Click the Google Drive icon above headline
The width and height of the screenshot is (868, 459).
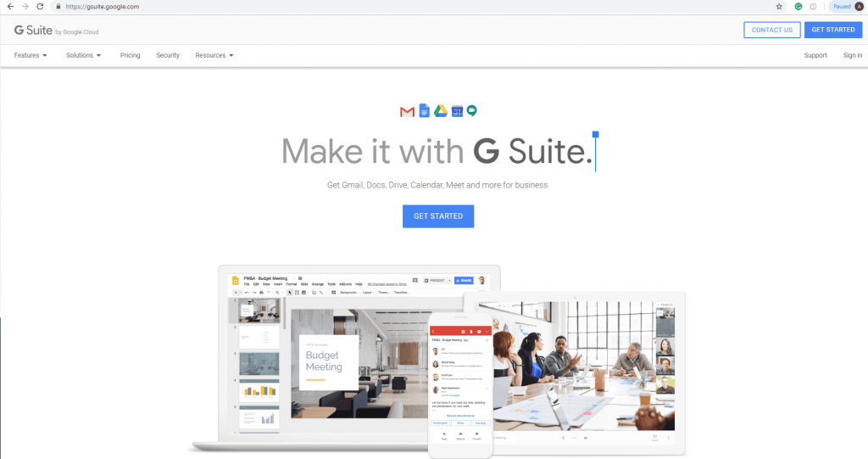pyautogui.click(x=441, y=111)
